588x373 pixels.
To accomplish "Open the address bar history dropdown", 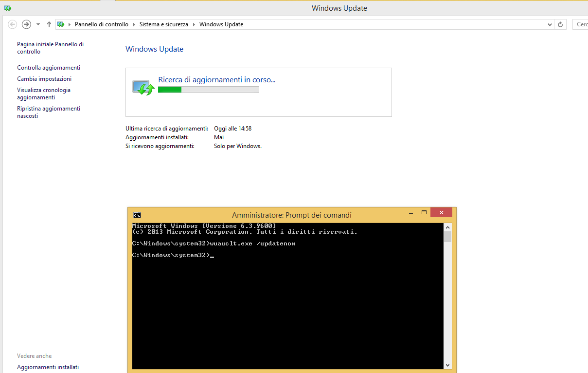I will tap(550, 24).
